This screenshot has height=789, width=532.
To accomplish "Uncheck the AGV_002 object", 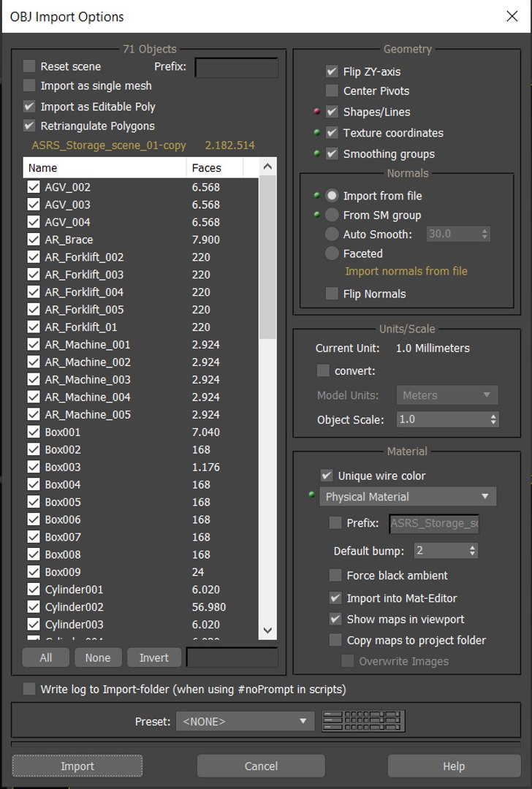I will click(34, 187).
